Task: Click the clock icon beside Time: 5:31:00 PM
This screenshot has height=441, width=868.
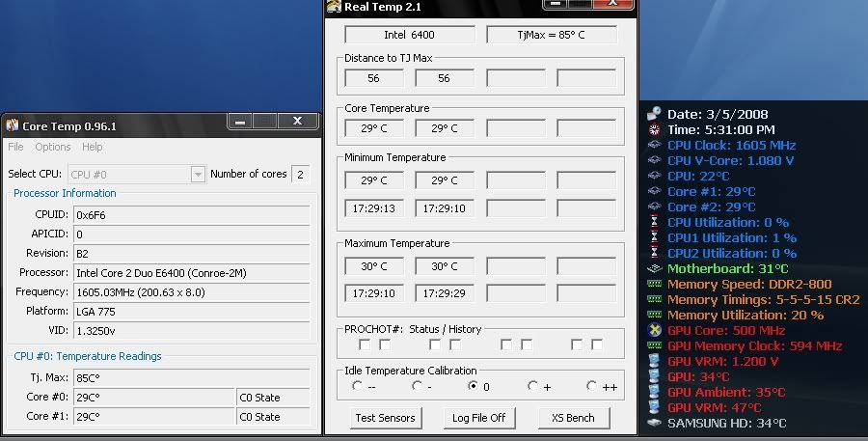Action: [x=654, y=129]
